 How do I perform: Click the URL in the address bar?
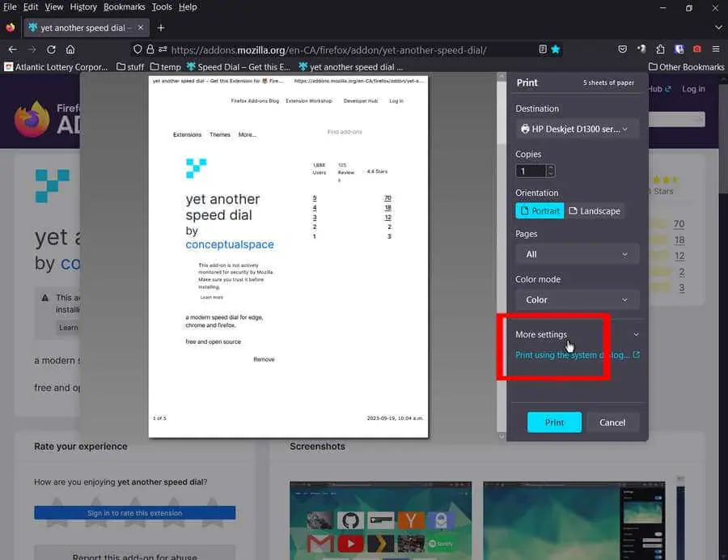tap(328, 50)
